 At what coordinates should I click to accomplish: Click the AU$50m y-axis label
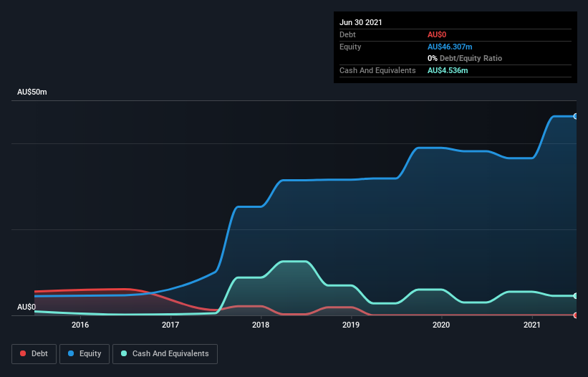click(32, 92)
